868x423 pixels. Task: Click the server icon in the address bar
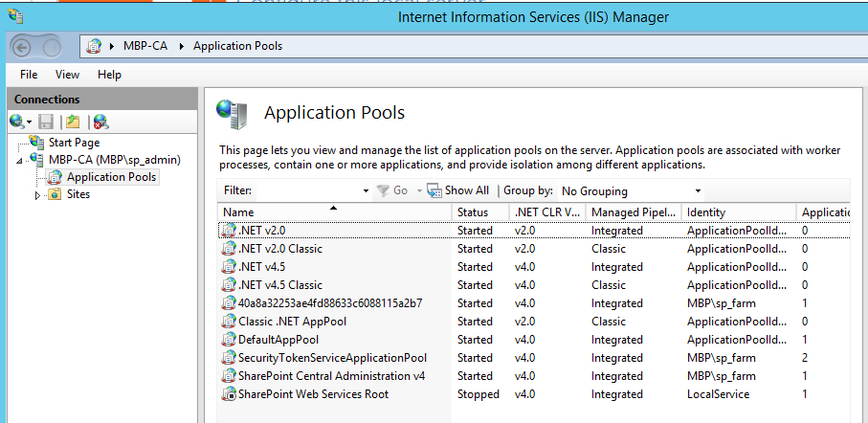(94, 46)
